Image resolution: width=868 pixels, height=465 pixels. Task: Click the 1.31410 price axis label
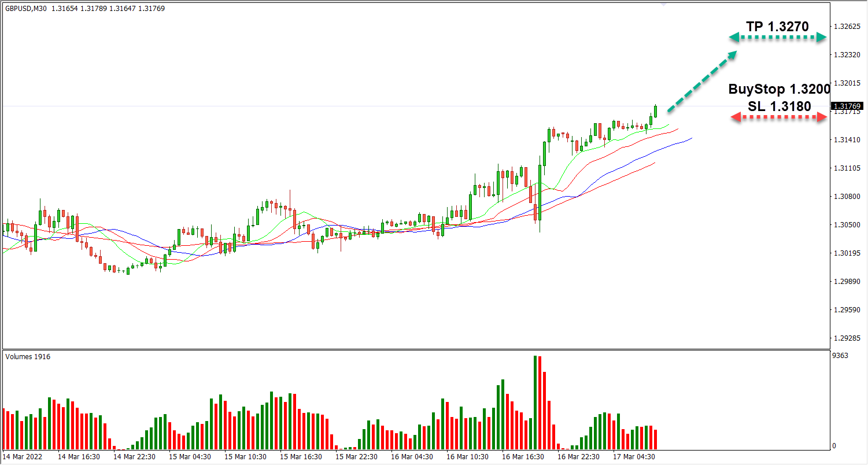(846, 140)
